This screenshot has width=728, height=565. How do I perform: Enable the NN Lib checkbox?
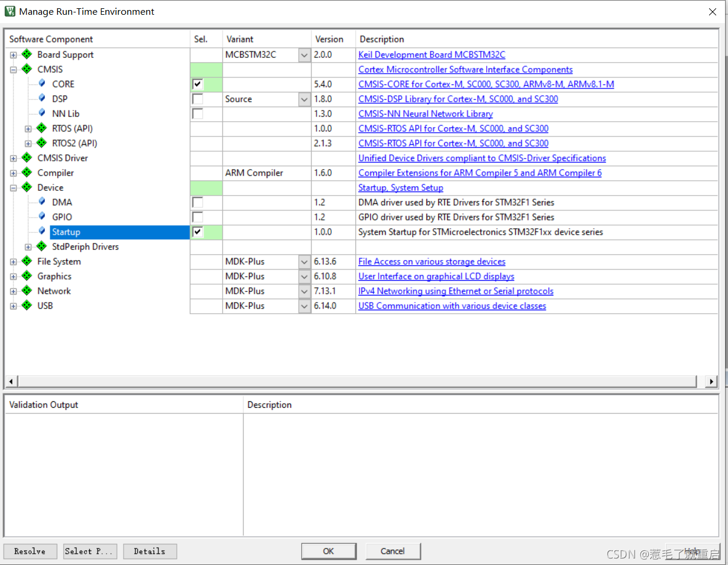(x=198, y=113)
